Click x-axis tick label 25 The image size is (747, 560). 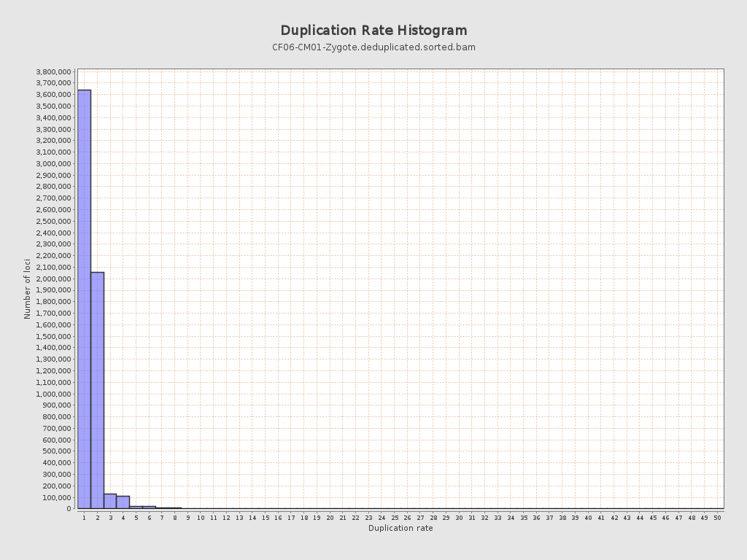click(395, 518)
